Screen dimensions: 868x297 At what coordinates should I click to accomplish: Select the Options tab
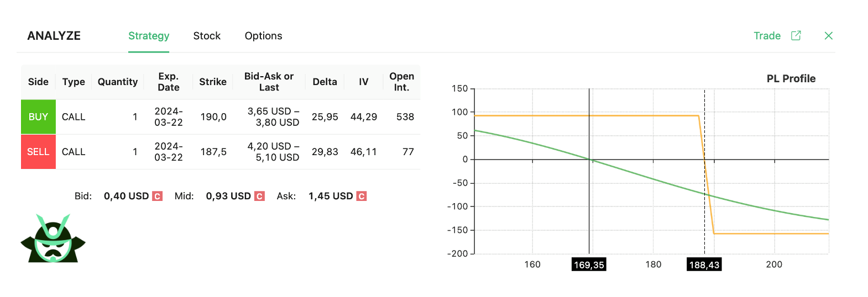263,36
